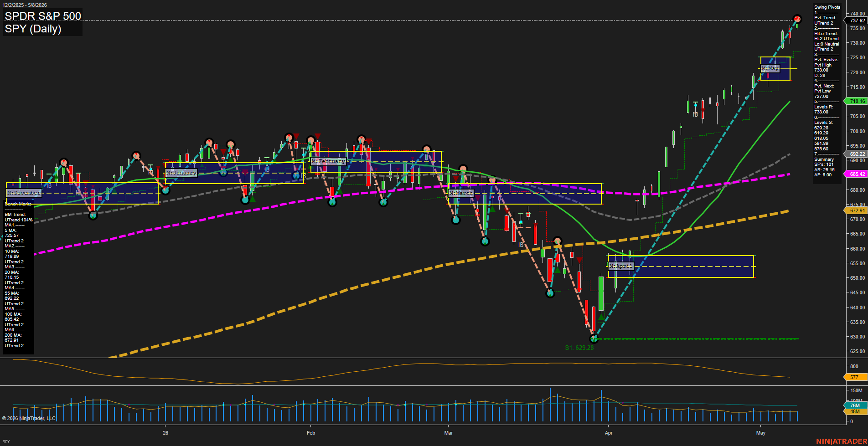
Task: Click the 700.00 level on price axis
Action: pos(858,131)
